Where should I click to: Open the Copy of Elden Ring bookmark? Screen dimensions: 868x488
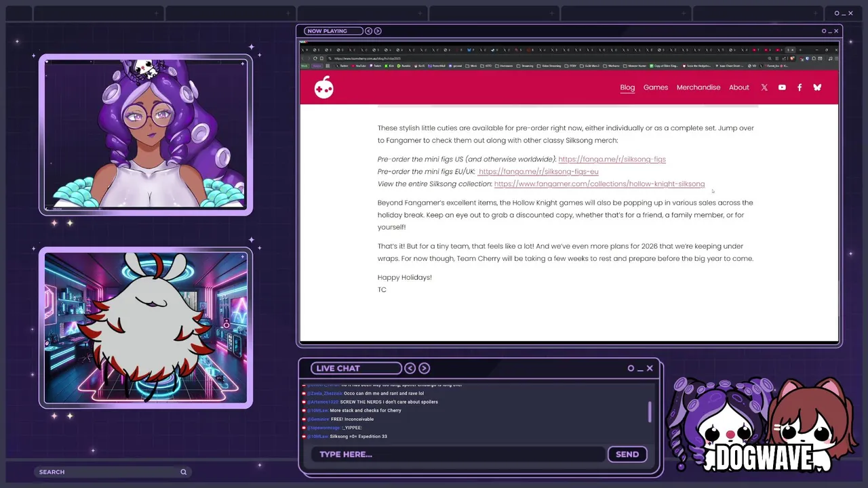pyautogui.click(x=665, y=66)
